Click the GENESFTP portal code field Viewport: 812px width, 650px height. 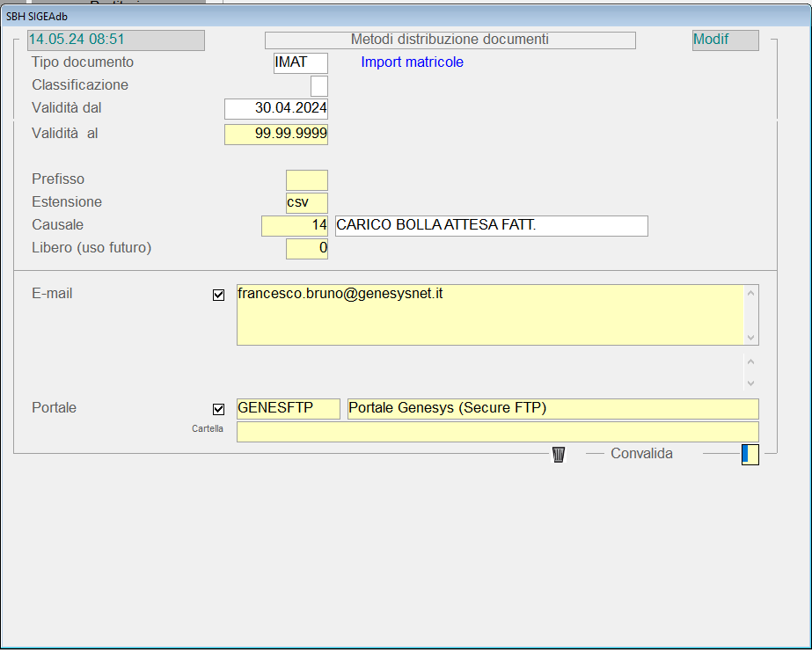point(289,409)
